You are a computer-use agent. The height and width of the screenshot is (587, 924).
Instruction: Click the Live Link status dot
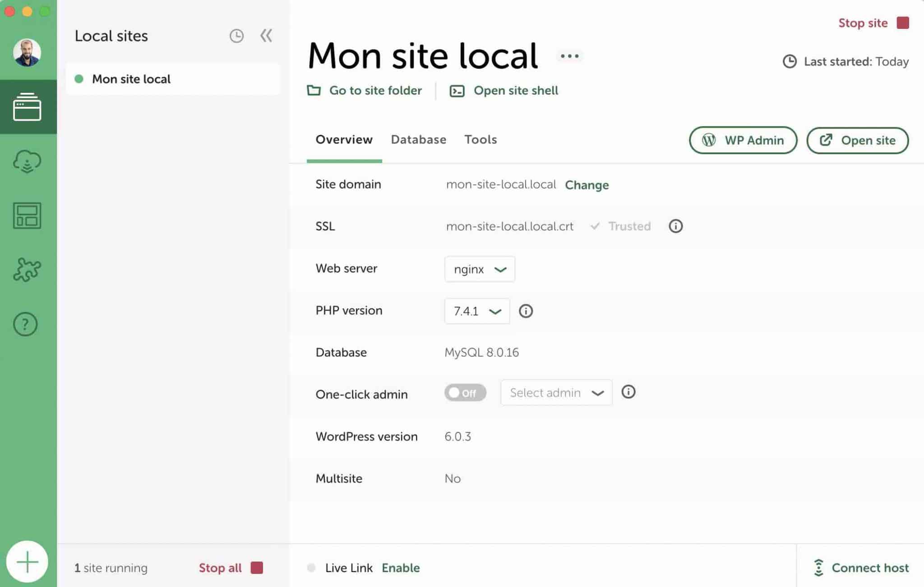click(x=311, y=568)
